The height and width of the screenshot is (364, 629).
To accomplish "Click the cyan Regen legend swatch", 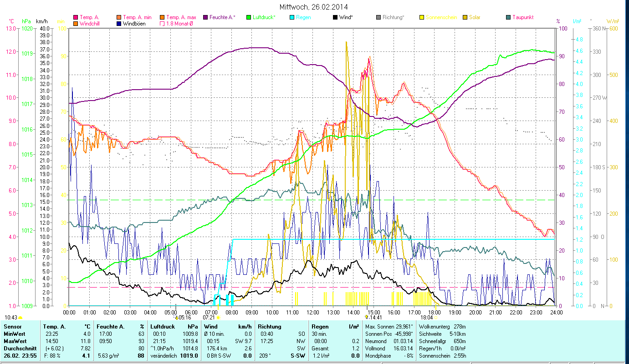I will tap(291, 17).
